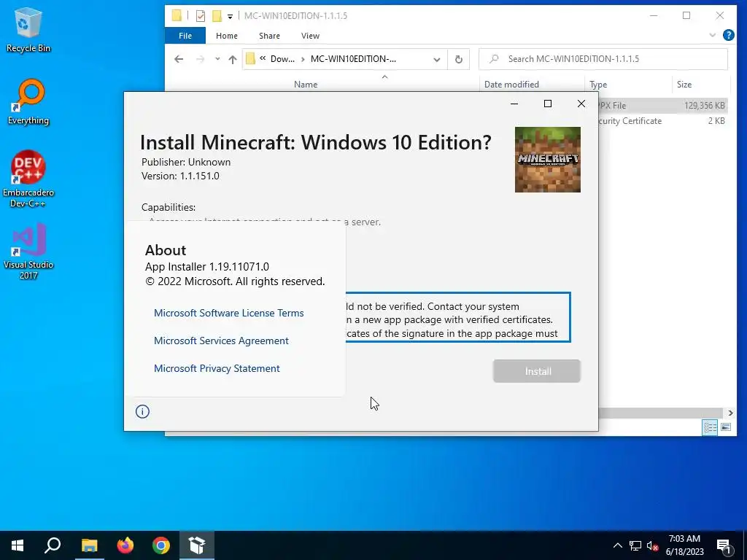This screenshot has height=560, width=747.
Task: Select the Security Certificate file row
Action: (663, 121)
